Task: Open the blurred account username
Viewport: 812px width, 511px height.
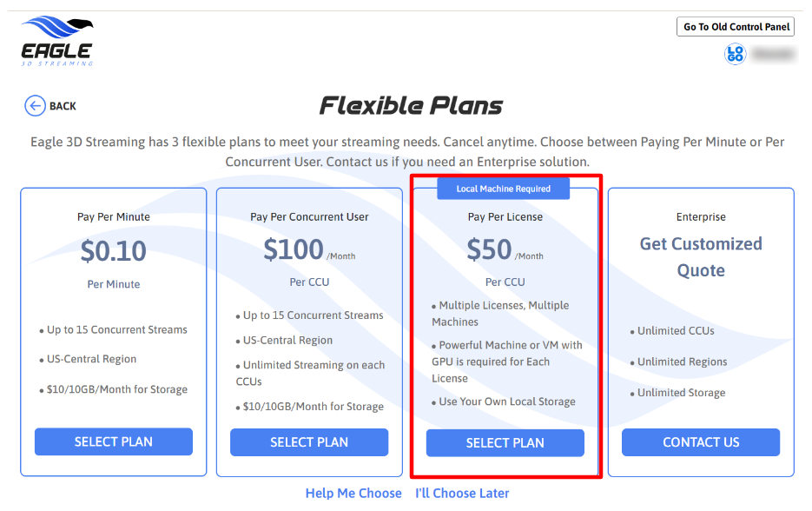Action: click(773, 54)
